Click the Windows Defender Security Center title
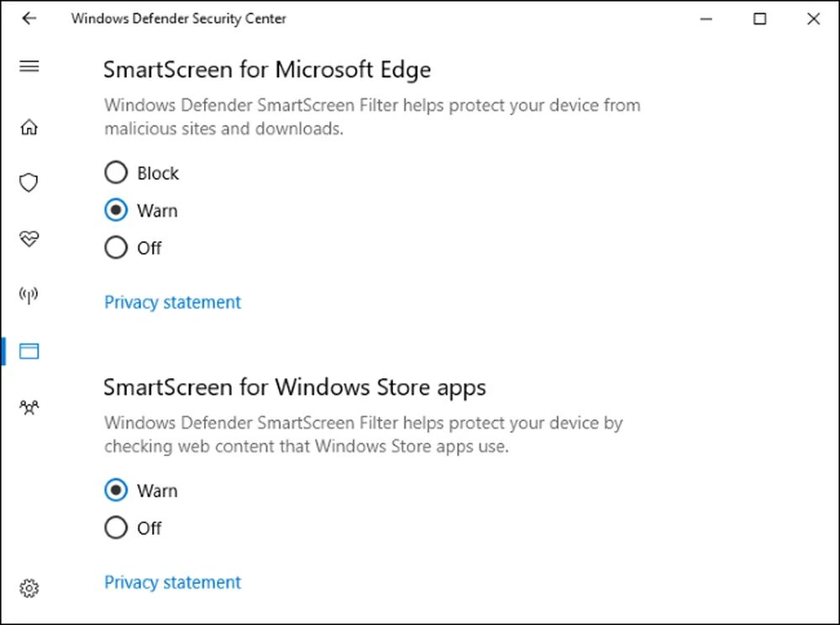The width and height of the screenshot is (840, 625). (x=178, y=18)
